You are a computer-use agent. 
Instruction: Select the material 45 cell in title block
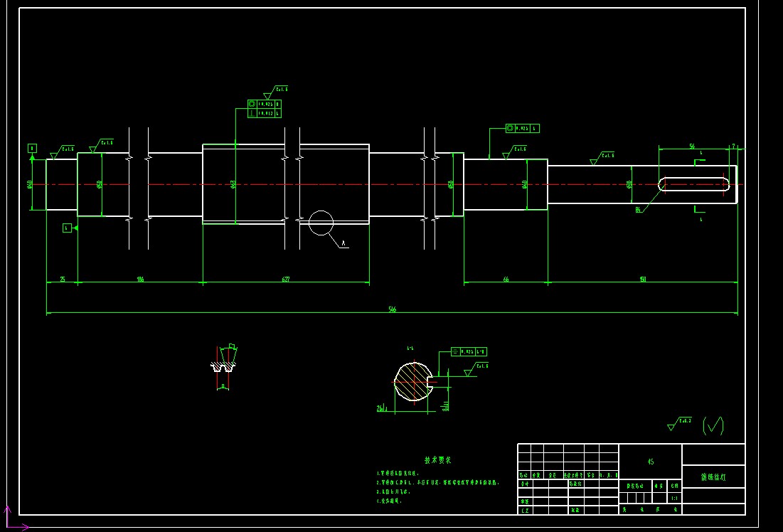(x=650, y=462)
